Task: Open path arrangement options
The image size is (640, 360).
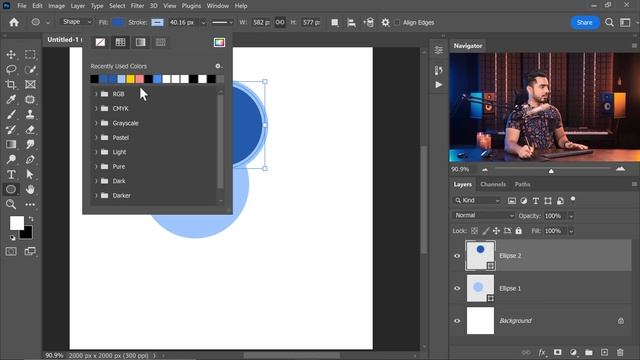Action: [369, 22]
